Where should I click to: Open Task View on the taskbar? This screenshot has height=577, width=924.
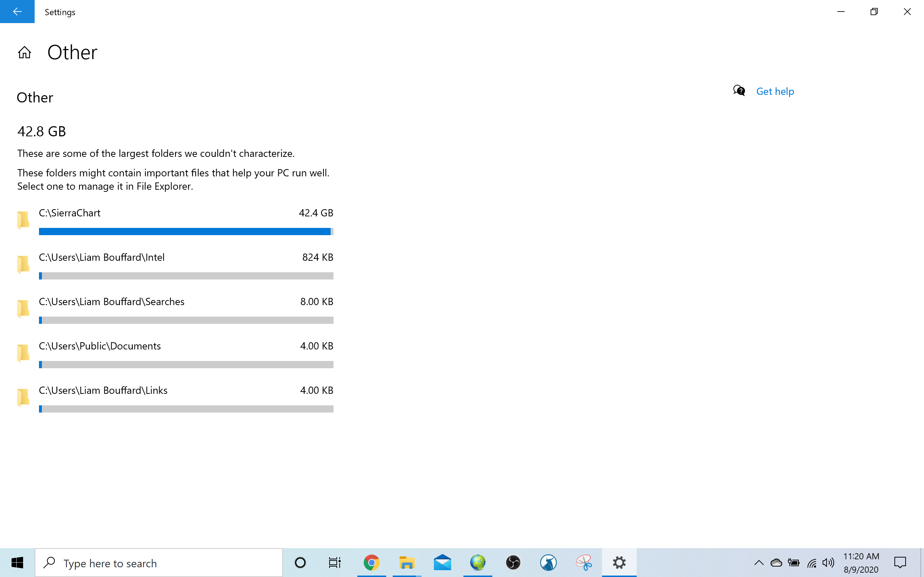335,563
